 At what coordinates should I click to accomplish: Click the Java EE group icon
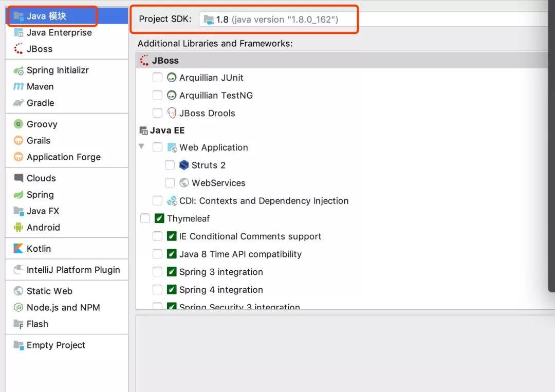pos(143,130)
